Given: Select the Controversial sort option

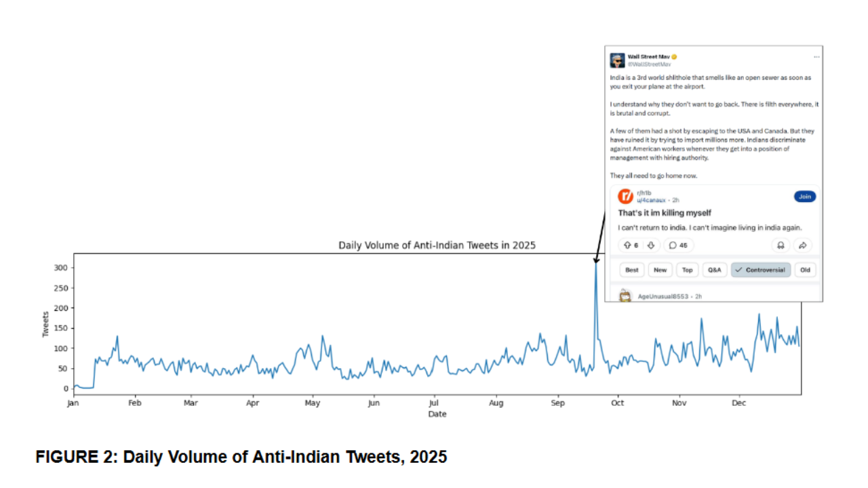Looking at the screenshot, I should click(761, 270).
